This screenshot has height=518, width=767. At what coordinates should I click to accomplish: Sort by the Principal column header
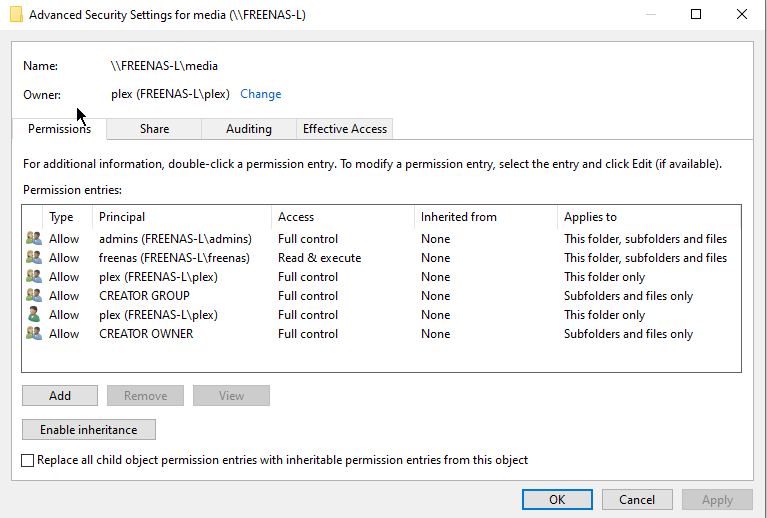122,217
